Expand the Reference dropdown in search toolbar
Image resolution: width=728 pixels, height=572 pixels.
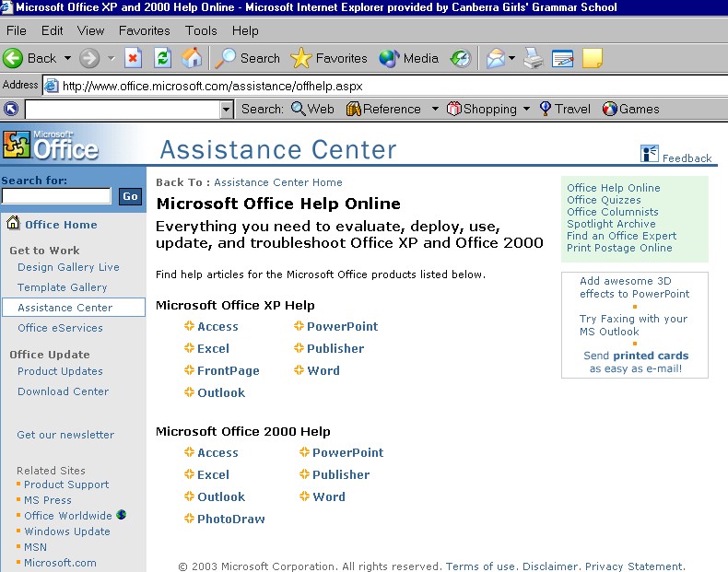pyautogui.click(x=435, y=109)
